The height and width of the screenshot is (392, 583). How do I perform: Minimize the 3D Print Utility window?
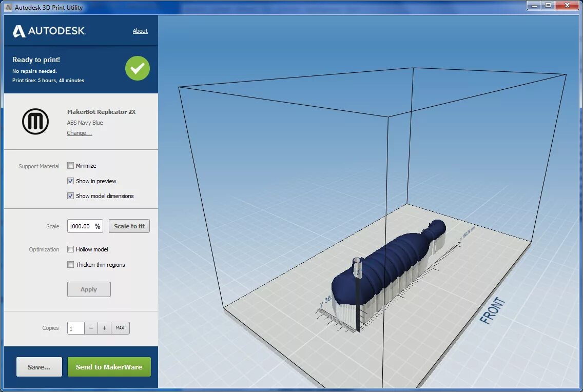coord(534,6)
